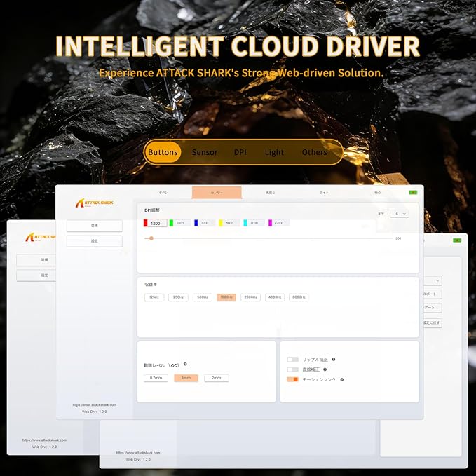Switch to the Buttons pill tab

pos(163,152)
